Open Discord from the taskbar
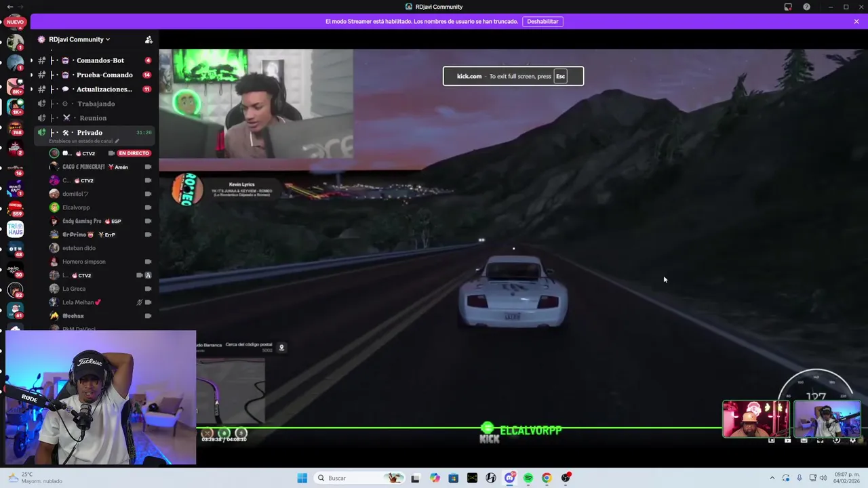This screenshot has height=488, width=868. (x=509, y=478)
